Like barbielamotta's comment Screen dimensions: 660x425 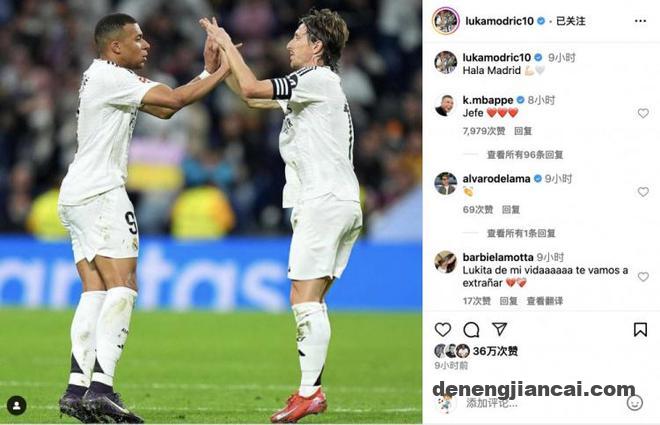pyautogui.click(x=643, y=276)
